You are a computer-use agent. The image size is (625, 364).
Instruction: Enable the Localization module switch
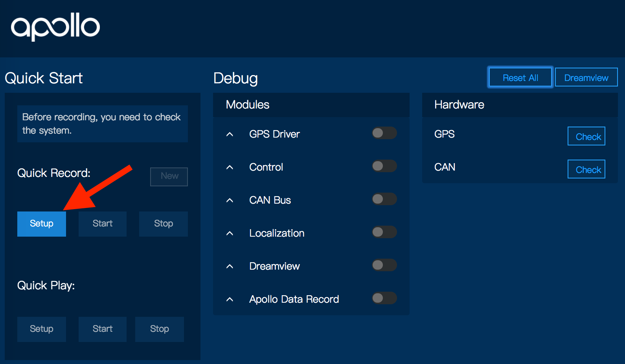(384, 232)
